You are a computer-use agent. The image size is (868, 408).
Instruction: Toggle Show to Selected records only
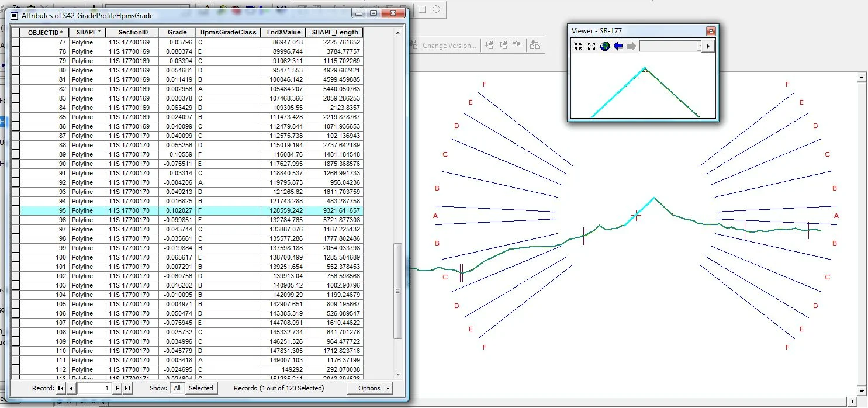[201, 388]
